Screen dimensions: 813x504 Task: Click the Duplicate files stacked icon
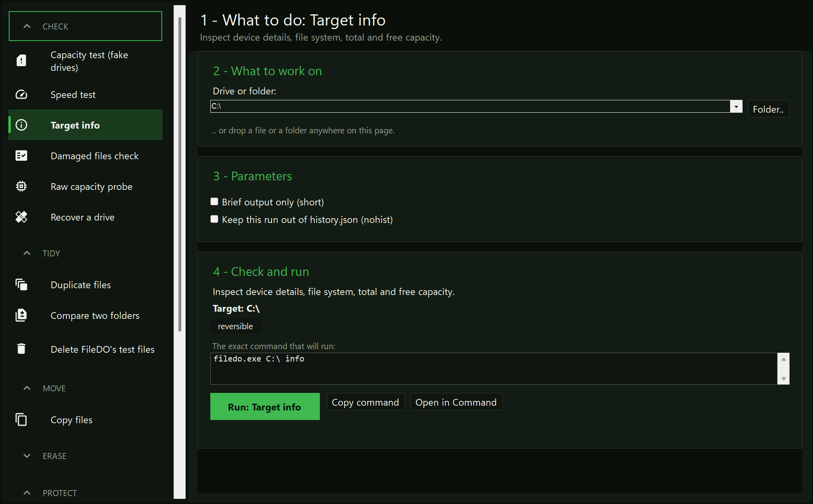(22, 285)
